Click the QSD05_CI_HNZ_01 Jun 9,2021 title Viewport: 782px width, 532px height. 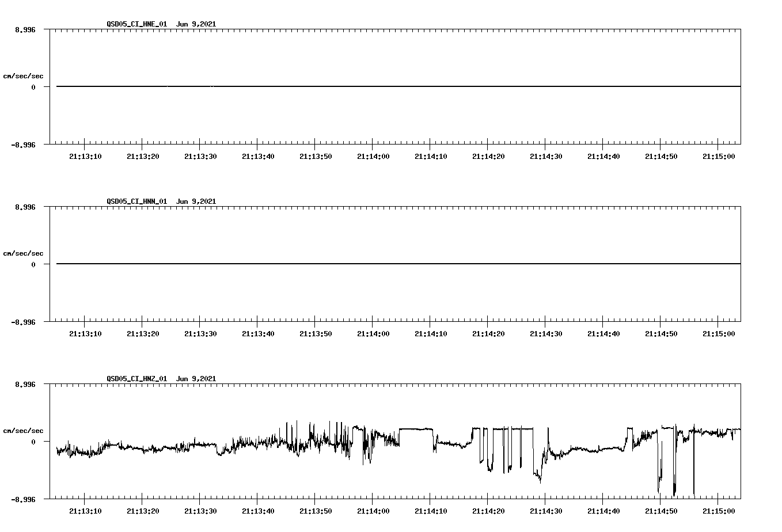161,379
